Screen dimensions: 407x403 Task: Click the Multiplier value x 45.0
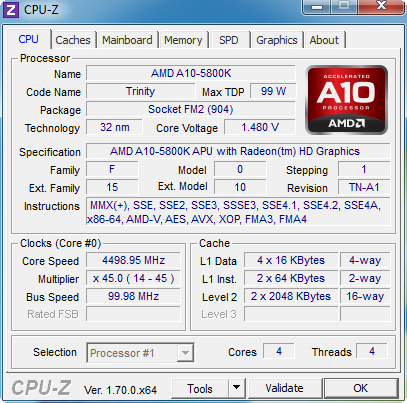coord(133,278)
